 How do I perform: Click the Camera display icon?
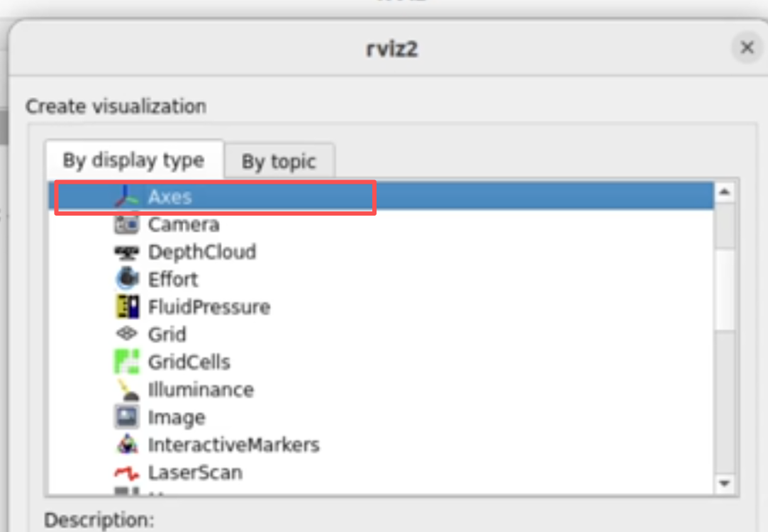point(126,224)
